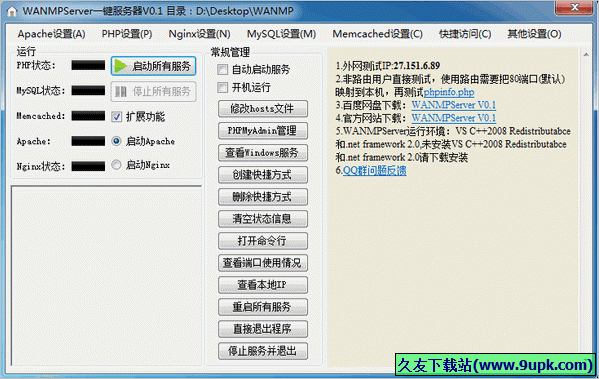Open 其他设置(O) menu
Screen dimensions: 599x379
(534, 34)
